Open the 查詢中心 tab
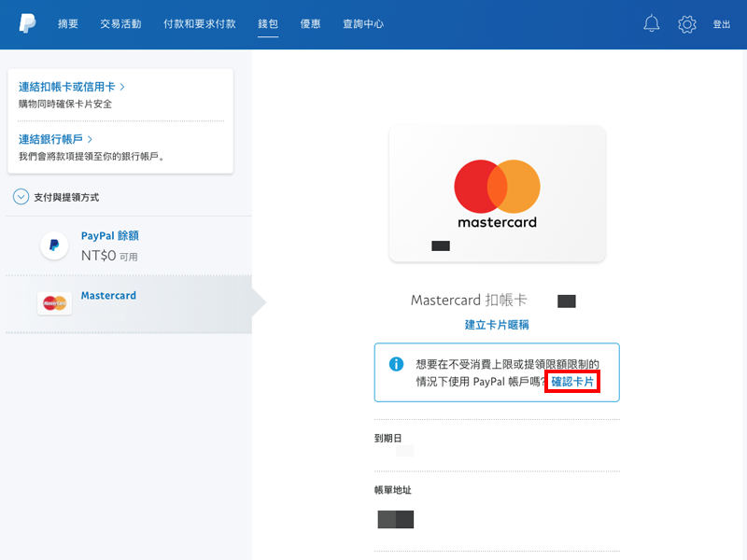The height and width of the screenshot is (560, 747). pyautogui.click(x=363, y=24)
